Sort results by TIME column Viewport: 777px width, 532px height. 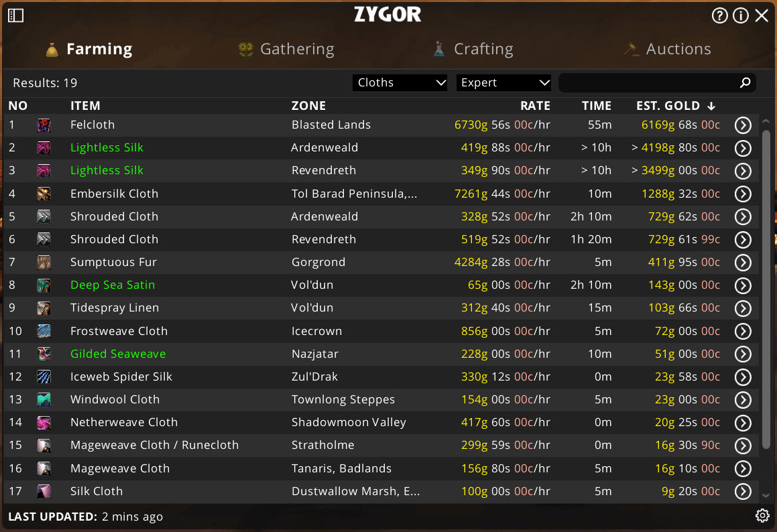596,105
